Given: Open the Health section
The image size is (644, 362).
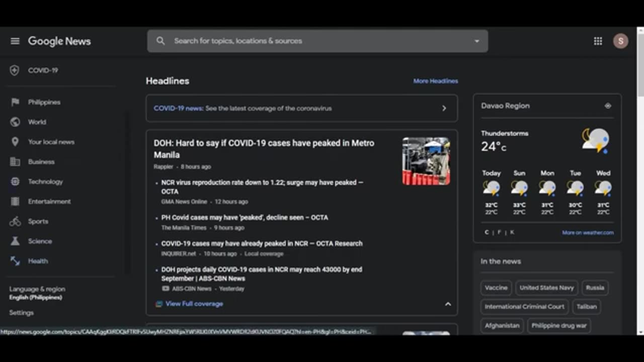Looking at the screenshot, I should [x=38, y=261].
